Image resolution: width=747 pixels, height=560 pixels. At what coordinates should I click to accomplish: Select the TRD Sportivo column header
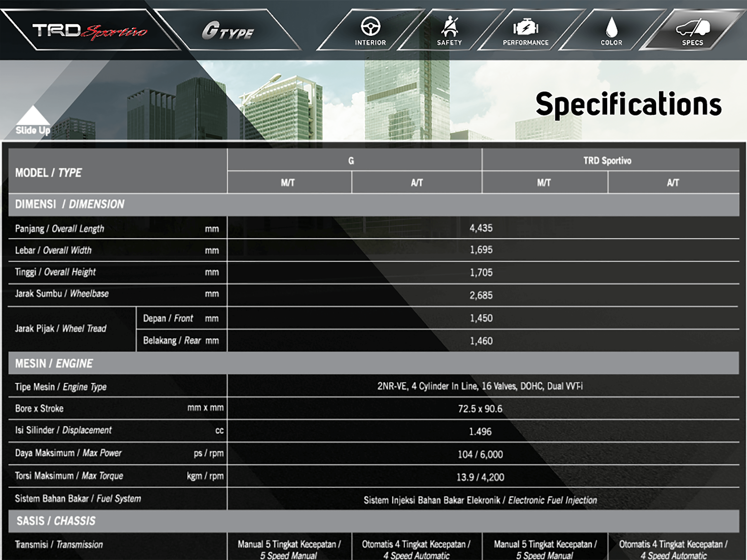(x=607, y=161)
